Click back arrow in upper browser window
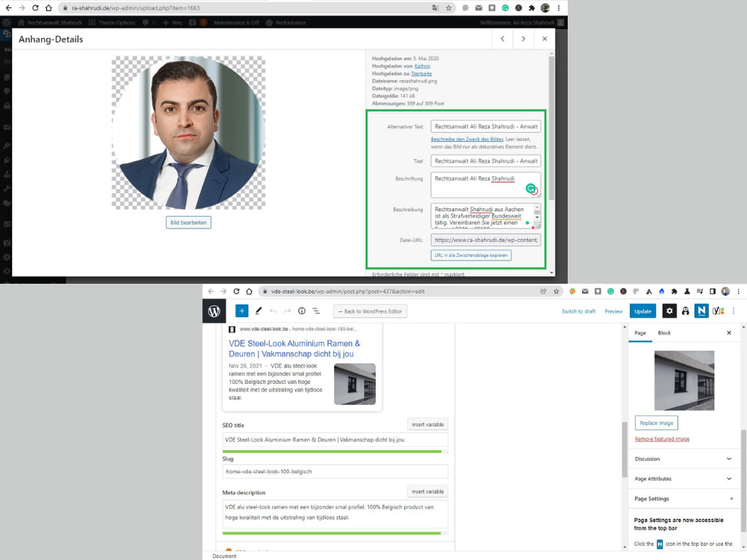The width and height of the screenshot is (747, 560). (8, 7)
